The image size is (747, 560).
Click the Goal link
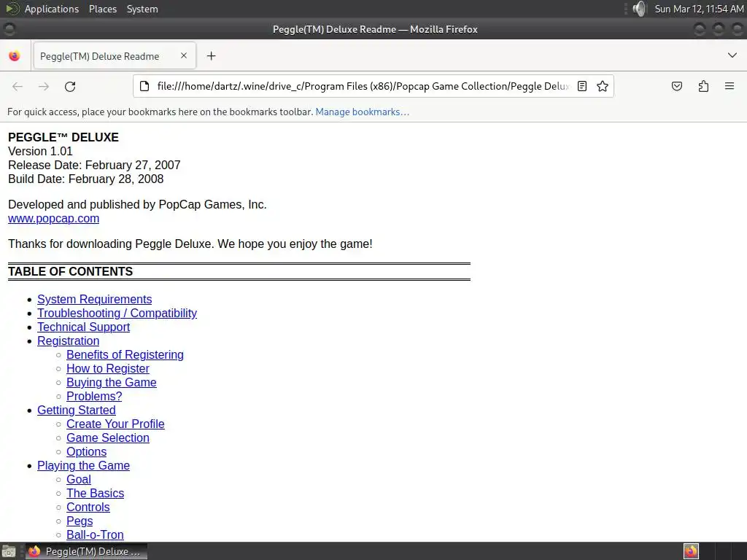[79, 480]
